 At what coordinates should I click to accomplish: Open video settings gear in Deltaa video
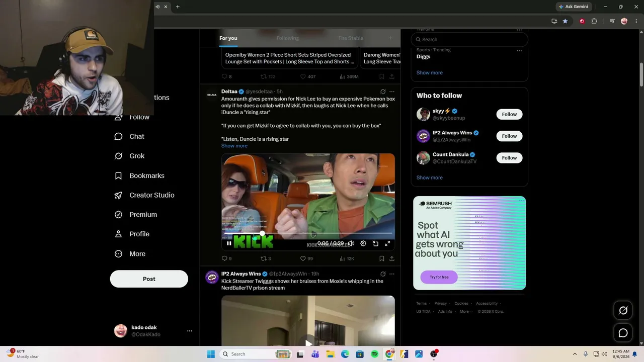[363, 243]
